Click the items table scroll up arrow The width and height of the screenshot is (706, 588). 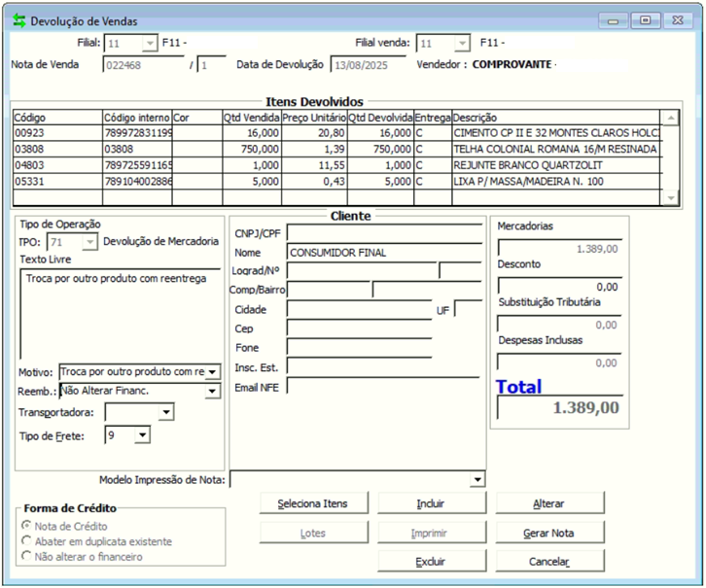670,118
